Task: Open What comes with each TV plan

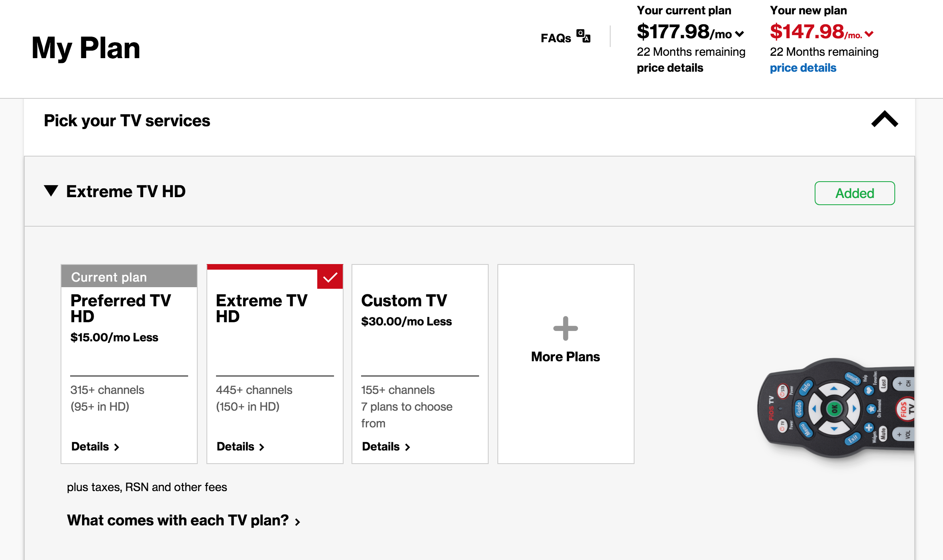Action: 178,520
